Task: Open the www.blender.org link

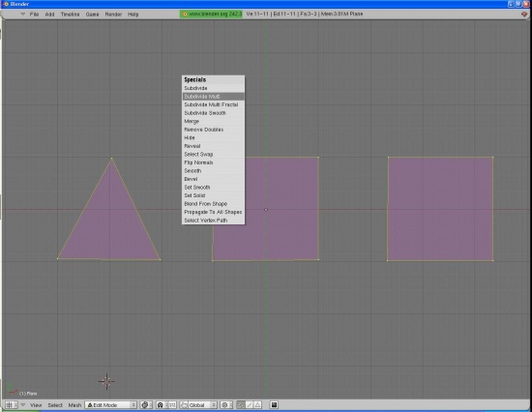Action: (212, 14)
